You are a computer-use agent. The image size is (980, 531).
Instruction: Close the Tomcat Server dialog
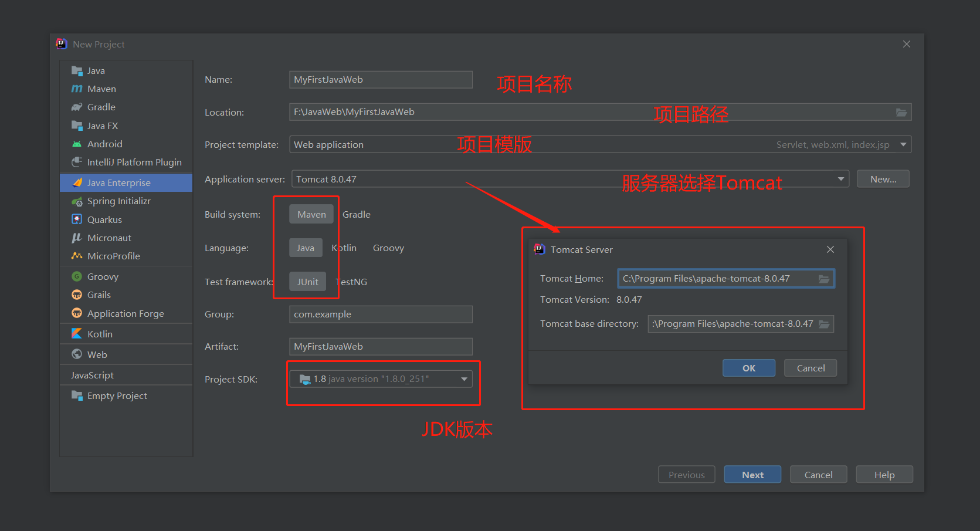click(830, 249)
